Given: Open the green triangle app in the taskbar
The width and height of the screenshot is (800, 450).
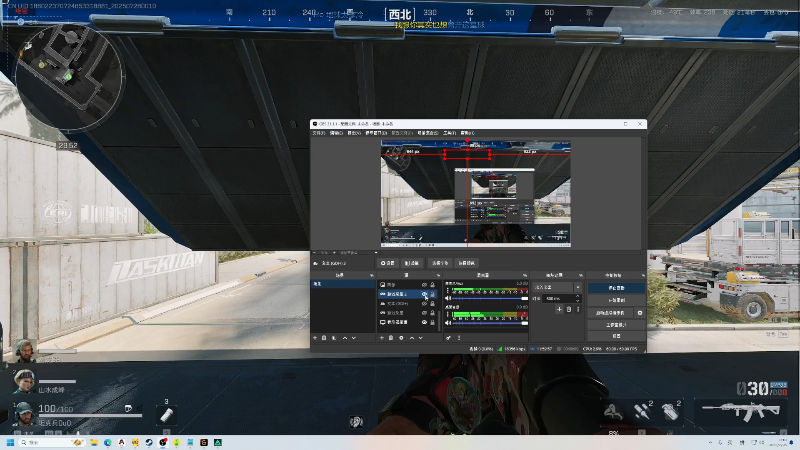Looking at the screenshot, I should tap(218, 442).
